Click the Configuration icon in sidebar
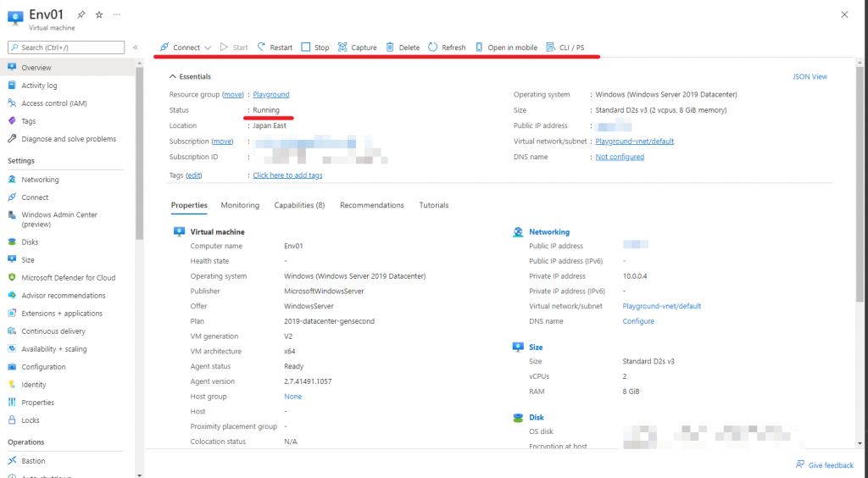The height and width of the screenshot is (478, 868). (x=12, y=367)
